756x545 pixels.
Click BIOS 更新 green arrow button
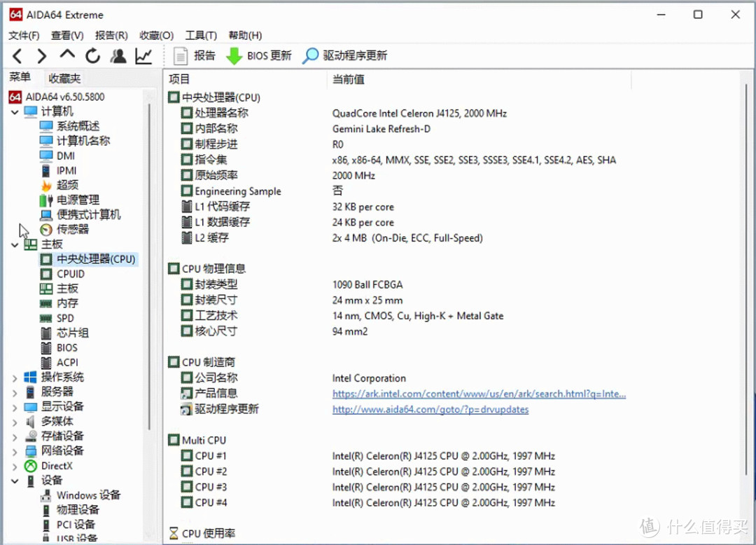pyautogui.click(x=259, y=56)
